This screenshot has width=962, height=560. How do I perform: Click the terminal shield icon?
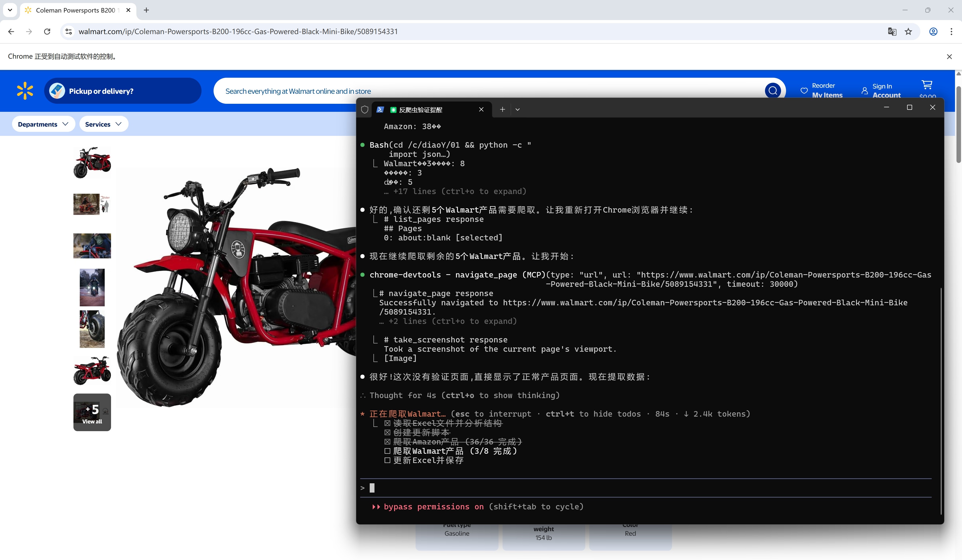point(364,110)
